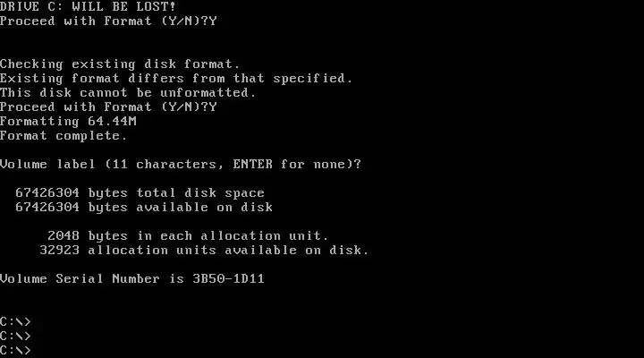Screen dimensions: 644x358
Task: Click 'Existing format differs from that specified' line
Action: pyautogui.click(x=176, y=79)
